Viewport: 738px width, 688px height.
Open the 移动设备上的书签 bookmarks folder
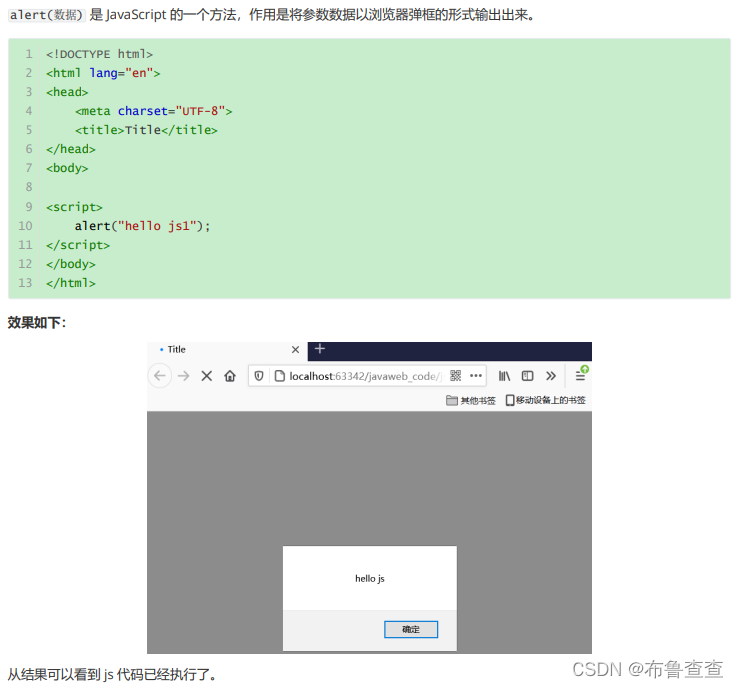pyautogui.click(x=545, y=400)
